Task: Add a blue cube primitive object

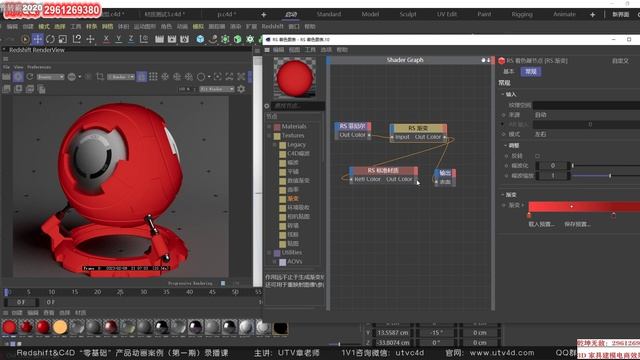Action: [200, 39]
